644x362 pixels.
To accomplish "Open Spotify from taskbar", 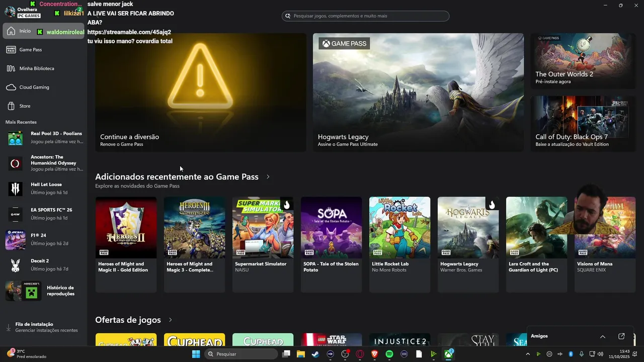I will coord(389,354).
